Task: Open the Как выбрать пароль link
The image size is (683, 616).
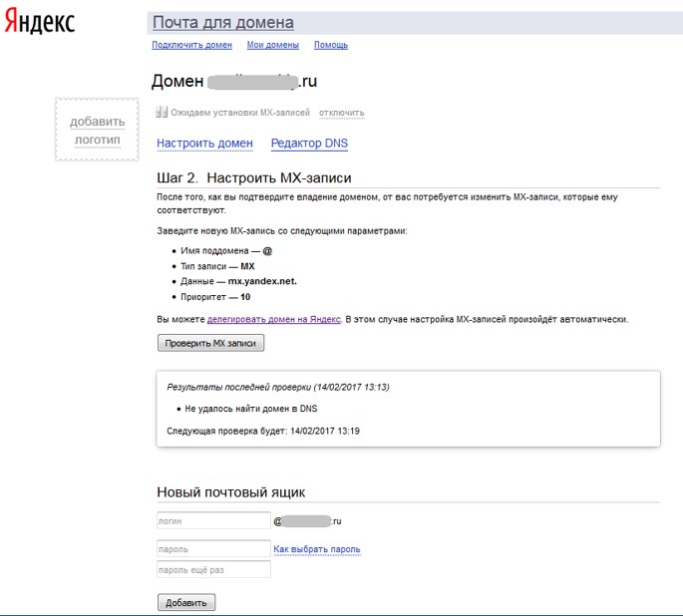Action: [317, 549]
